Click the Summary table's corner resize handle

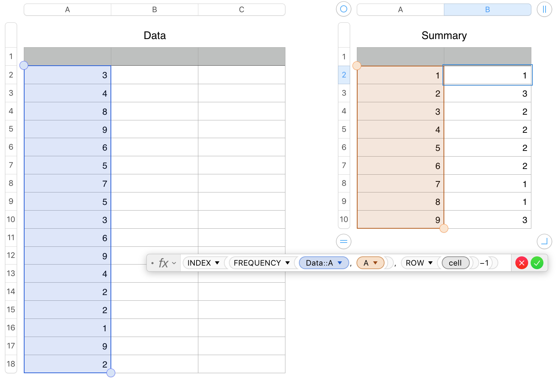pos(544,241)
